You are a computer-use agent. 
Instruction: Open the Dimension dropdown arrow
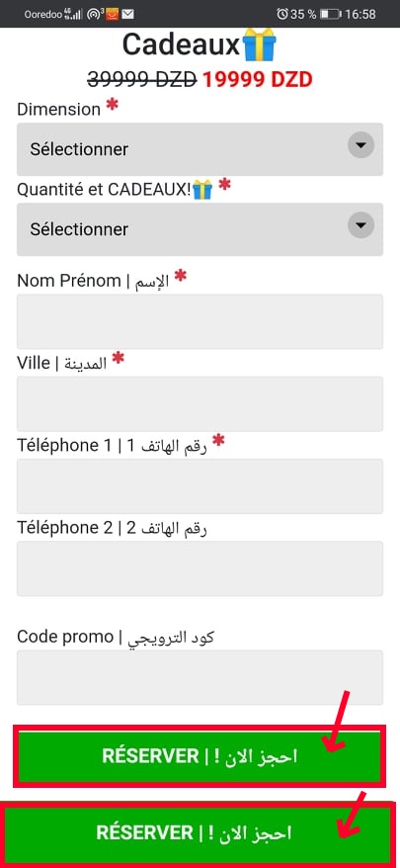360,145
